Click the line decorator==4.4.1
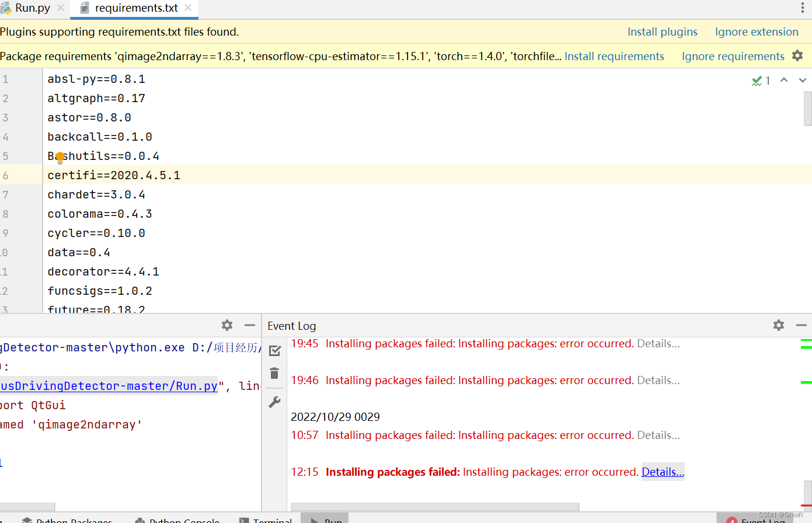 (x=103, y=271)
